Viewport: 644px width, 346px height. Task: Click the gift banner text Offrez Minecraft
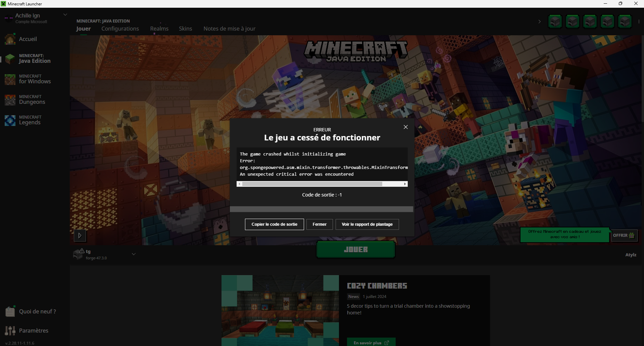565,234
